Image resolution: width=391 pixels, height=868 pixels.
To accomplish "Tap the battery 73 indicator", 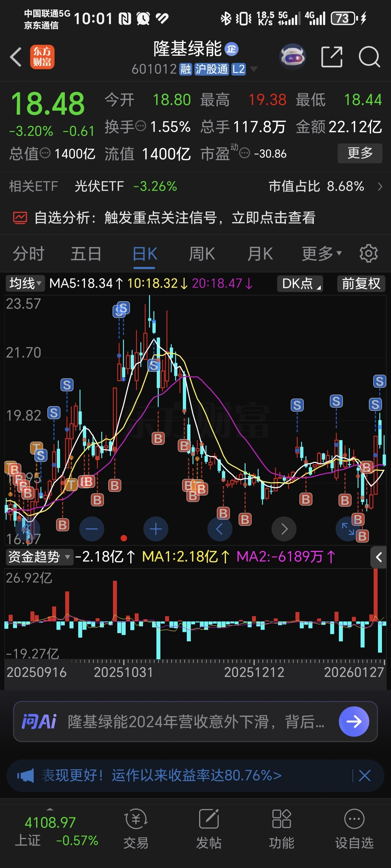I will (x=344, y=18).
